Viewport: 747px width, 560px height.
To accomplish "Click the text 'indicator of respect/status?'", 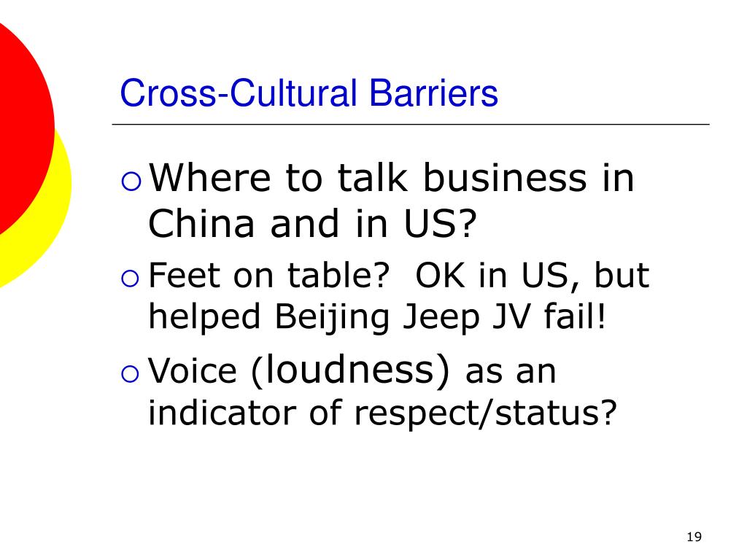I will click(382, 413).
